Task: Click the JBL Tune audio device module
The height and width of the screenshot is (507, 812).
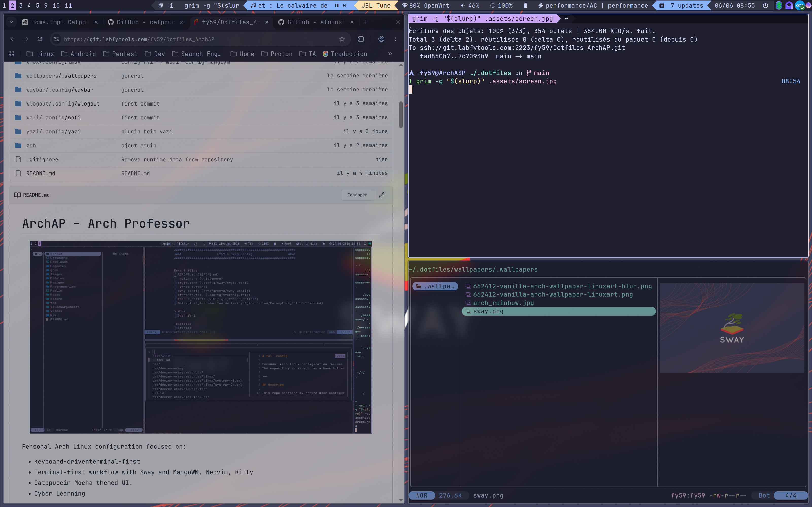Action: click(x=376, y=5)
